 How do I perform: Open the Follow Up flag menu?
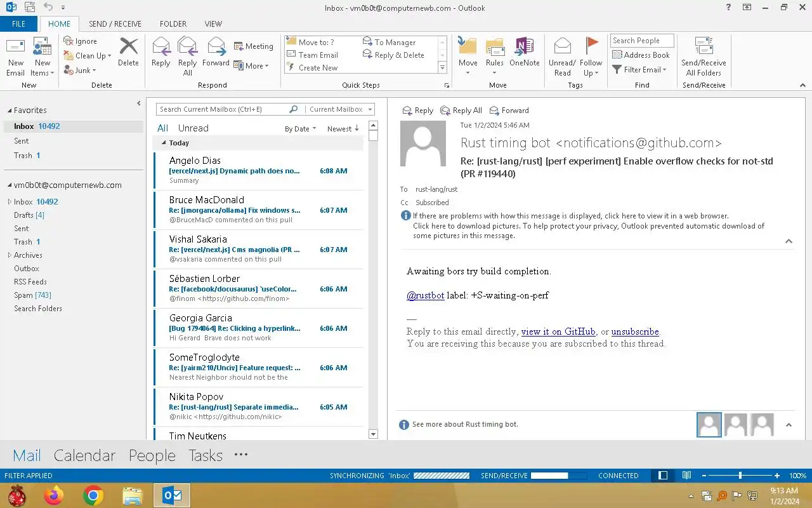click(x=591, y=57)
